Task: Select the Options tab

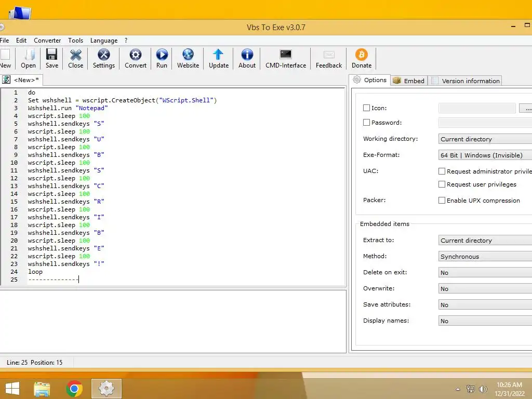Action: (370, 80)
